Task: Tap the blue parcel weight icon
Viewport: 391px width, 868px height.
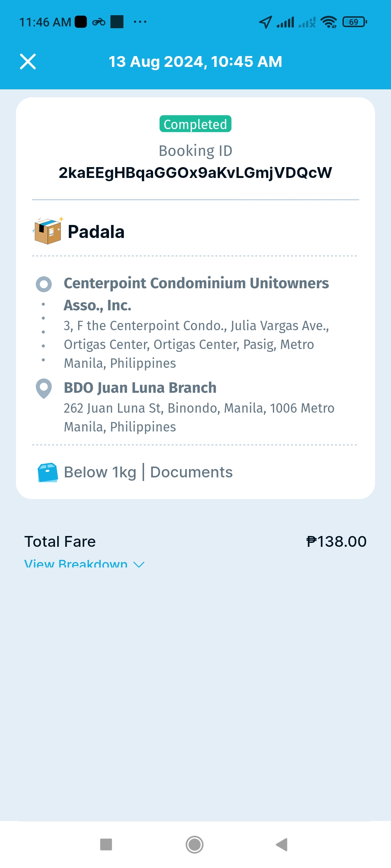Action: click(x=48, y=472)
